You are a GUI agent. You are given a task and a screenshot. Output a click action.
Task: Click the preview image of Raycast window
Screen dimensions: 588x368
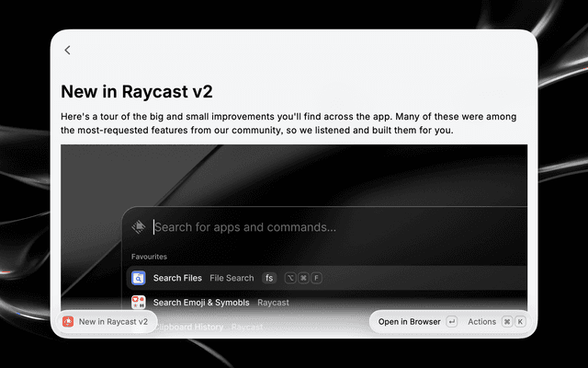[294, 229]
